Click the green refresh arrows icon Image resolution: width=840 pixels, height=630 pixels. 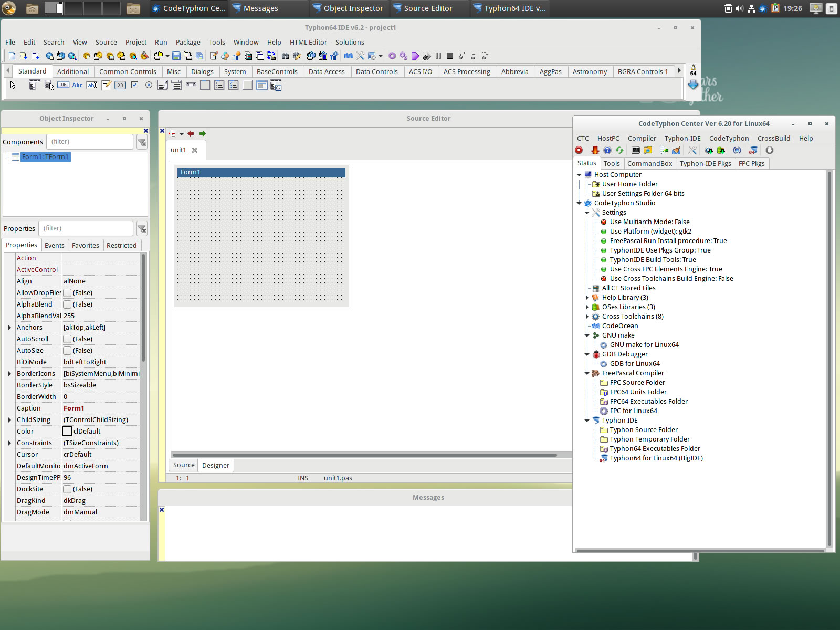point(619,150)
